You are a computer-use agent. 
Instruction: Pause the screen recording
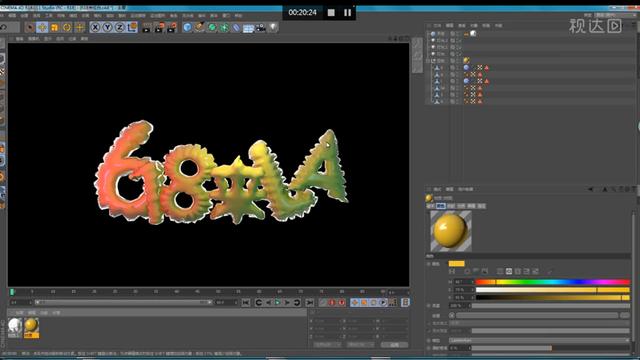pos(347,13)
